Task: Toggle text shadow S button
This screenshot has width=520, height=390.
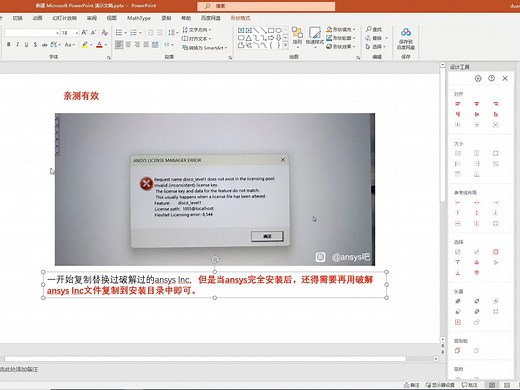Action: click(x=35, y=44)
